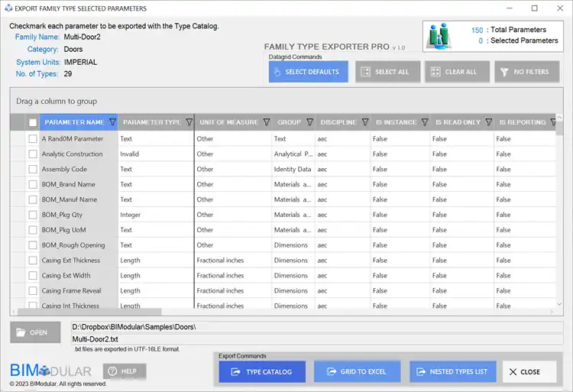Click the title bar application icon

8,8
